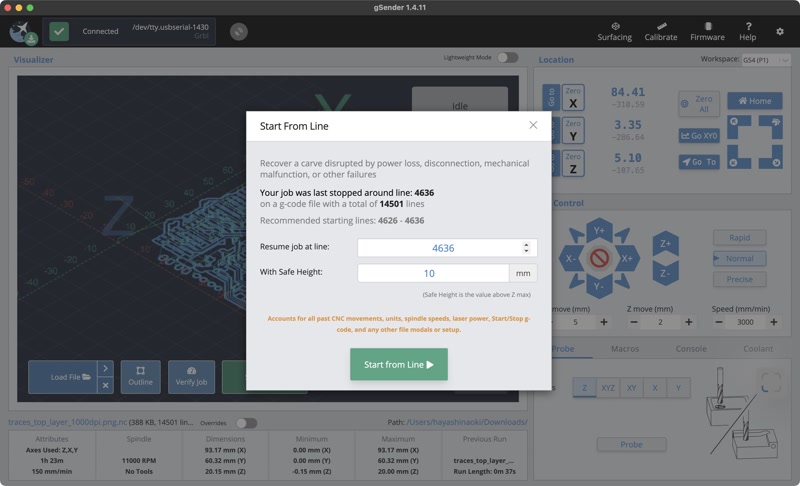Click Go to X button
The image size is (800, 486).
point(551,97)
